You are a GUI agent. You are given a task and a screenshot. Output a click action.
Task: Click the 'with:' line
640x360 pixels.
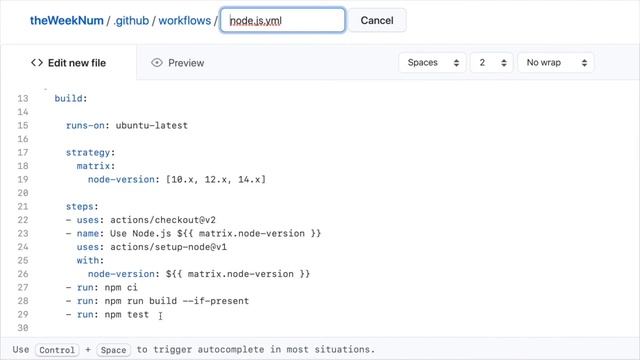pyautogui.click(x=90, y=260)
